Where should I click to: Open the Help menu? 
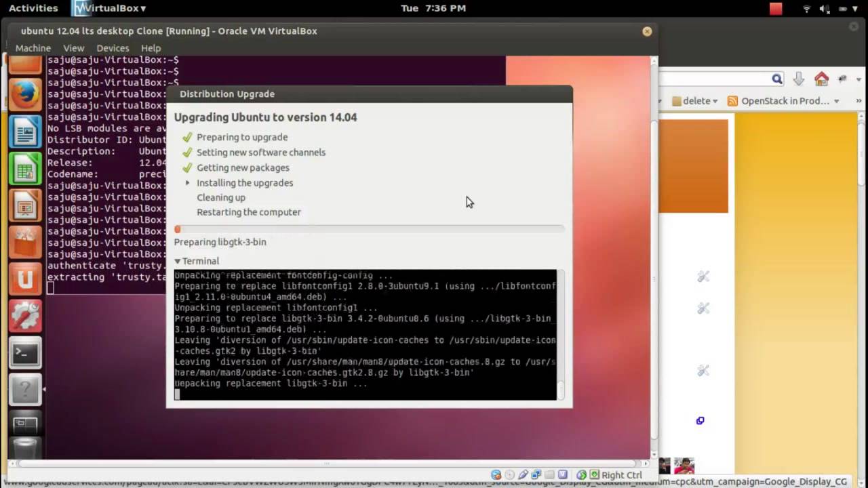[151, 48]
